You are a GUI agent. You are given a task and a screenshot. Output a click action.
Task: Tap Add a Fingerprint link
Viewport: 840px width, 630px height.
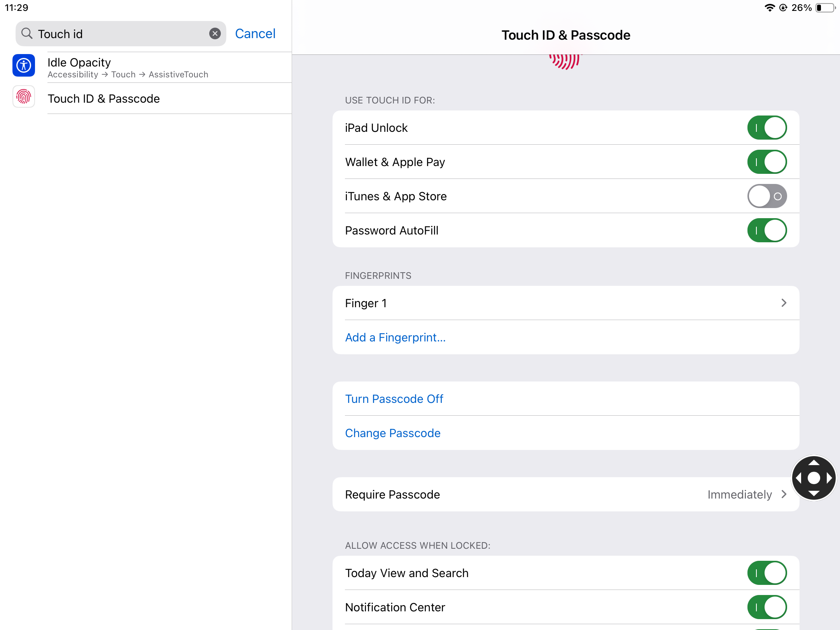395,337
